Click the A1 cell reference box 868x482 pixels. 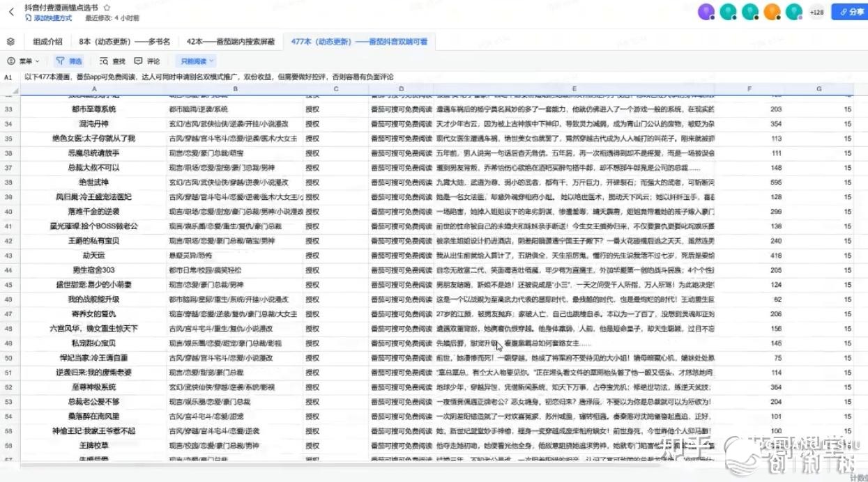tap(8, 77)
